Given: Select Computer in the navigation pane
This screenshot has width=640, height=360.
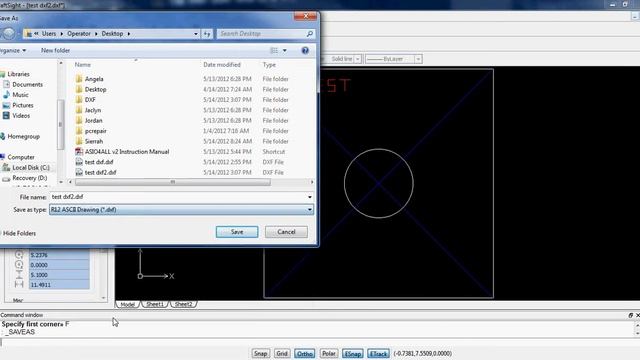Looking at the screenshot, I should coord(21,157).
